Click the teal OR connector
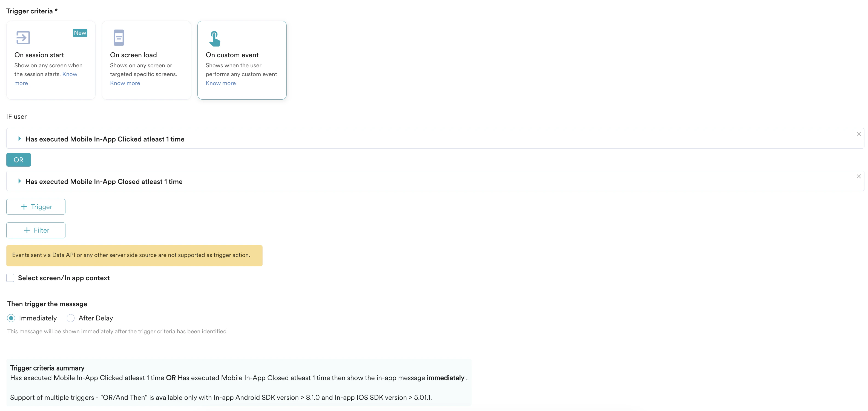 (x=18, y=160)
